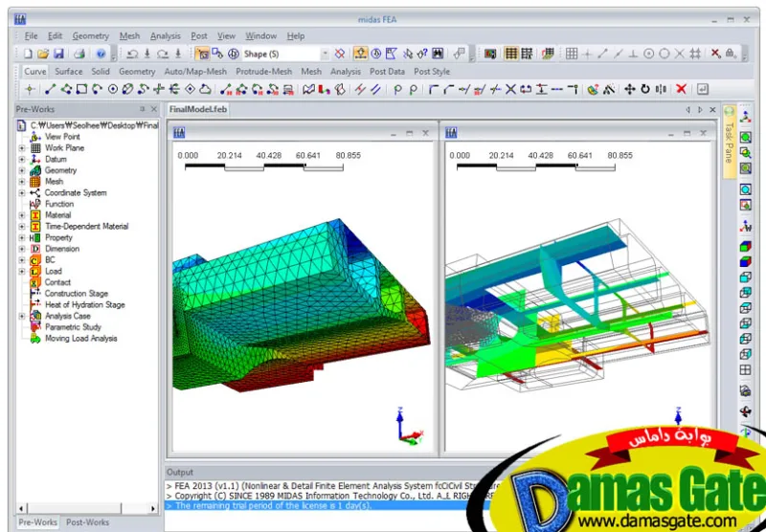The width and height of the screenshot is (766, 532).
Task: Pin the Pre-Works panel
Action: point(142,109)
